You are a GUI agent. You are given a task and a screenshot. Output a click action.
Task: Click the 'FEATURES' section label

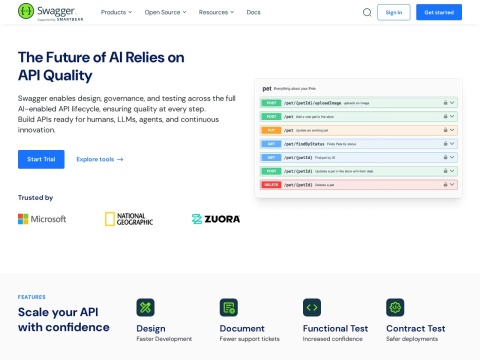pos(32,297)
